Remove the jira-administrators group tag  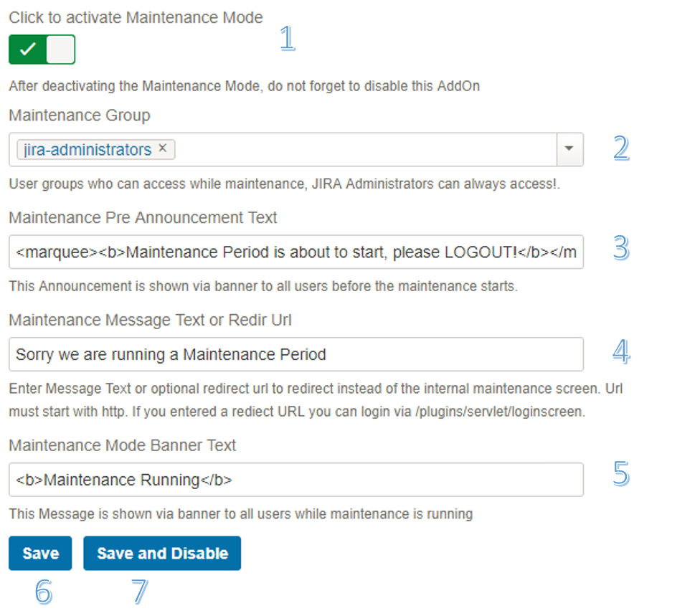pos(162,148)
